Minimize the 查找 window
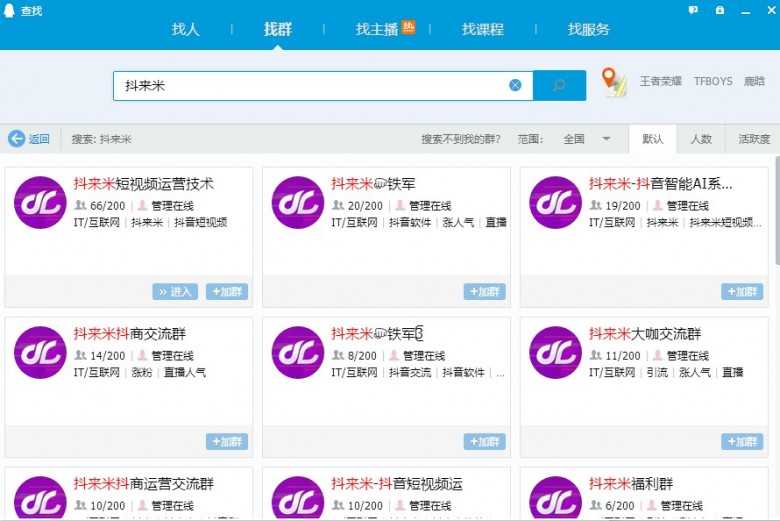The width and height of the screenshot is (780, 521). 745,10
